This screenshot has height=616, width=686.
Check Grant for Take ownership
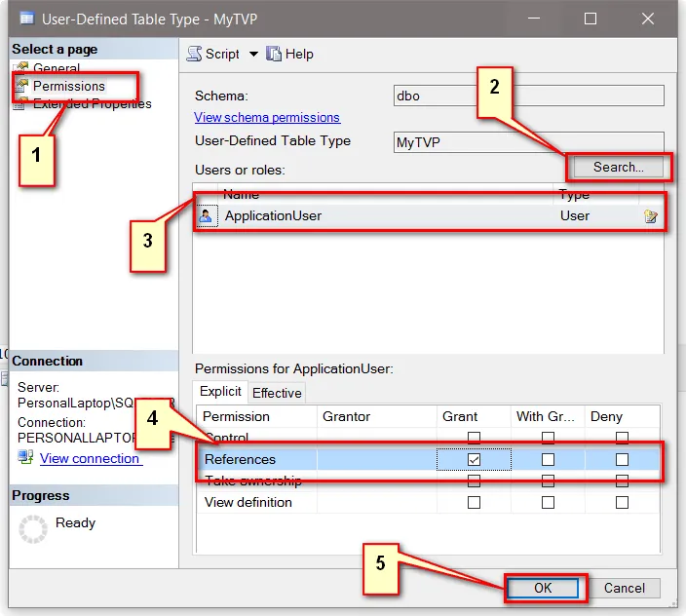point(474,481)
